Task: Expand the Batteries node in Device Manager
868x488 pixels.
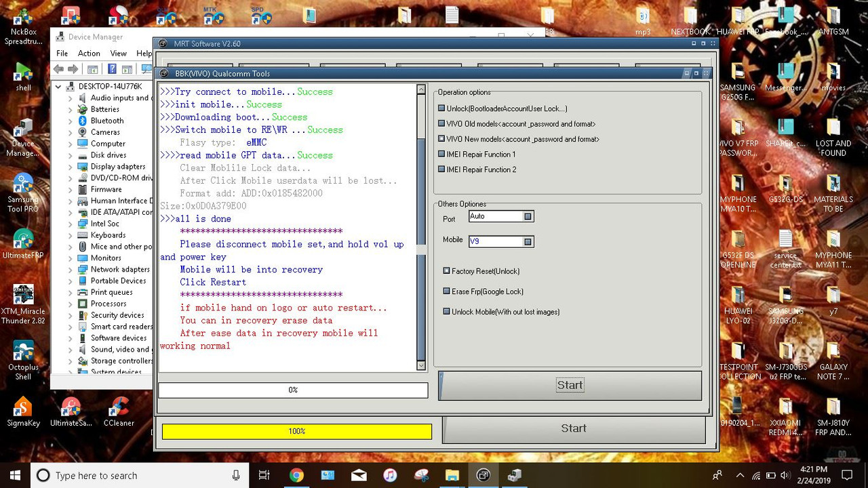Action: [x=70, y=109]
